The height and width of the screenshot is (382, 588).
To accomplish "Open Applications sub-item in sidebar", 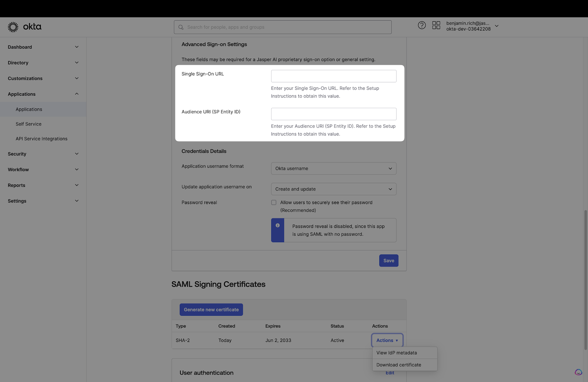I will click(x=43, y=110).
